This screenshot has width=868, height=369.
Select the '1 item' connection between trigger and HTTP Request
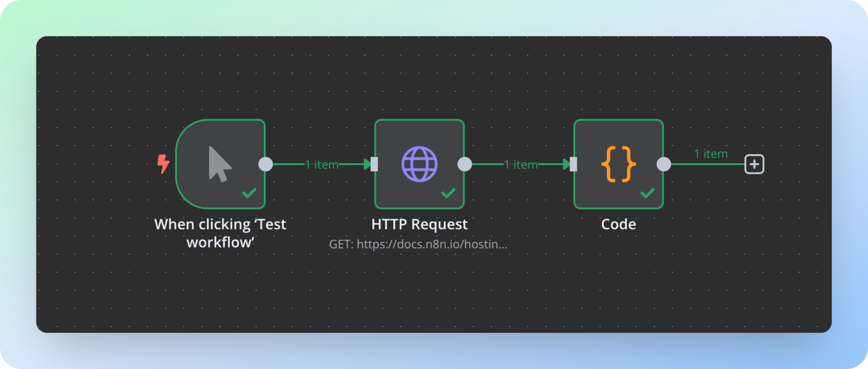point(322,164)
